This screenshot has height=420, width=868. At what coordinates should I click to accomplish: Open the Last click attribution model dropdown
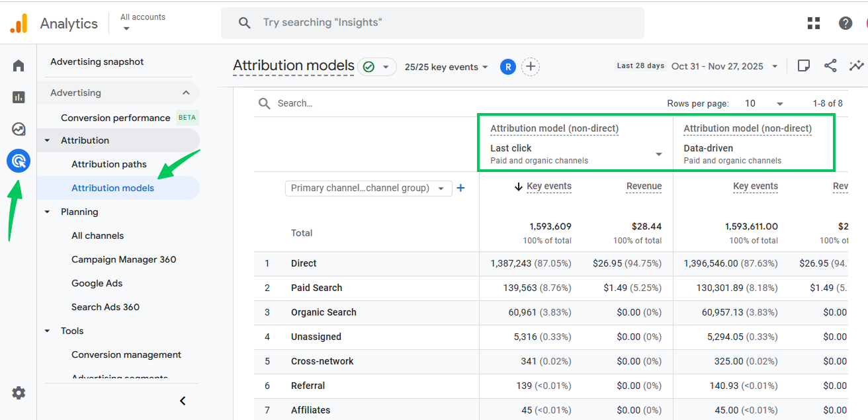658,154
